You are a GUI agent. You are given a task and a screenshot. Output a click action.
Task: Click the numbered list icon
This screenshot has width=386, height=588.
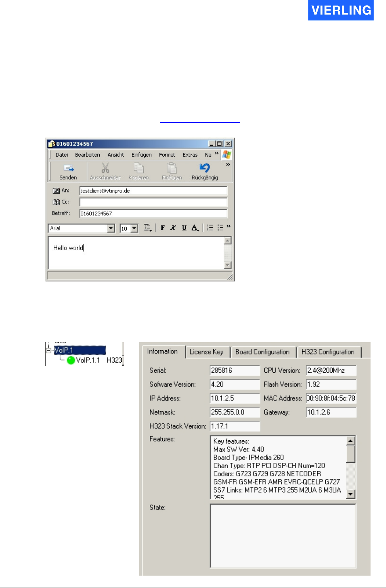tap(210, 228)
